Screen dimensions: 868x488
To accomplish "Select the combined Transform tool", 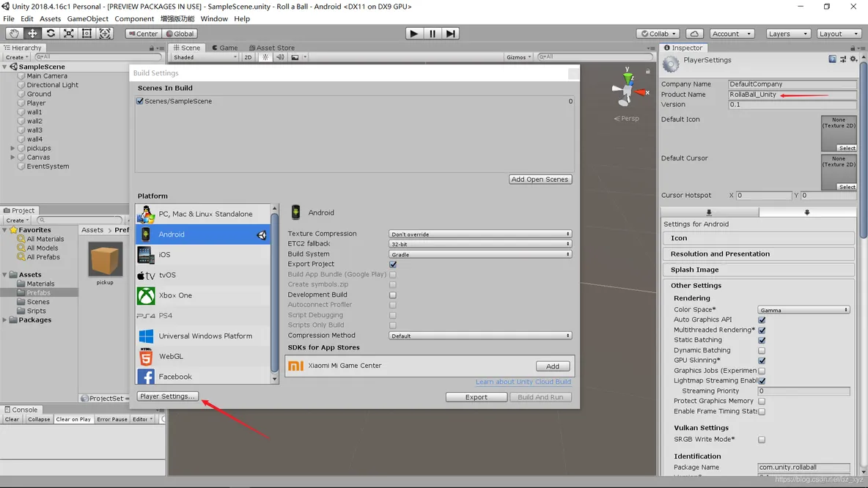I will [105, 34].
